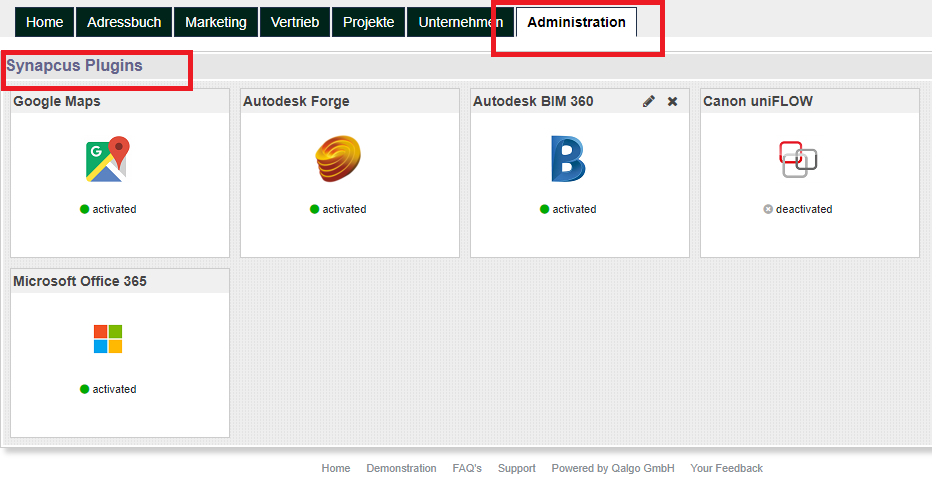Open the Autodesk Forge plugin icon

click(338, 160)
